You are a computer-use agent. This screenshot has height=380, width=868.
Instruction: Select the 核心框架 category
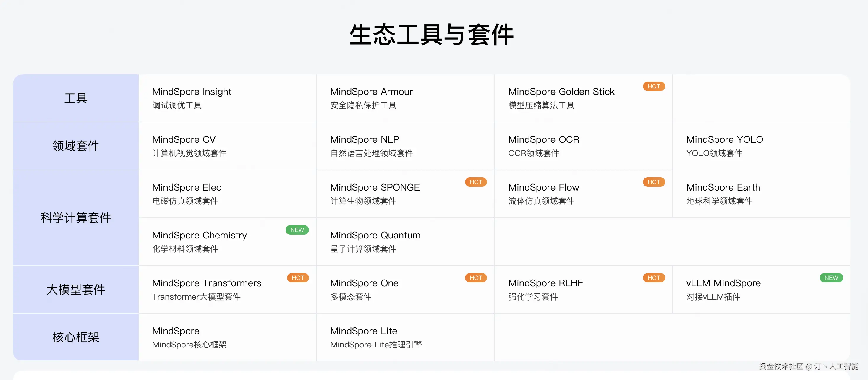75,337
